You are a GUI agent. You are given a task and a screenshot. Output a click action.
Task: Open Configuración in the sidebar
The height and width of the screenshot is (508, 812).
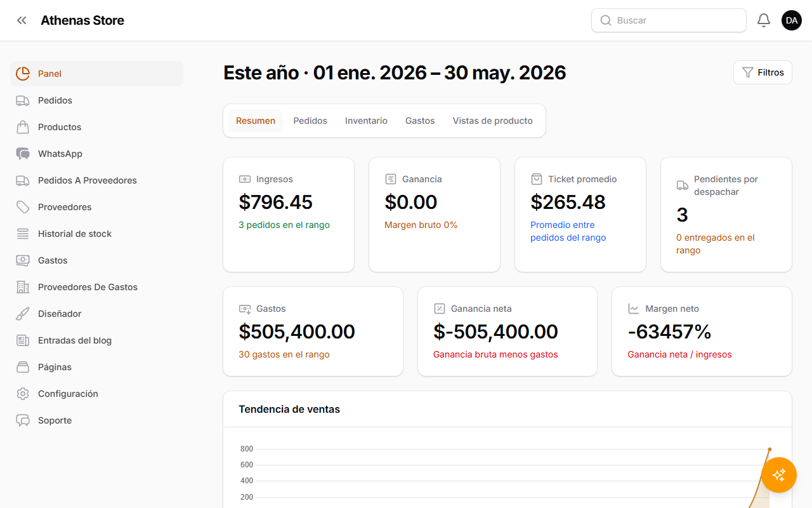[x=96, y=394]
